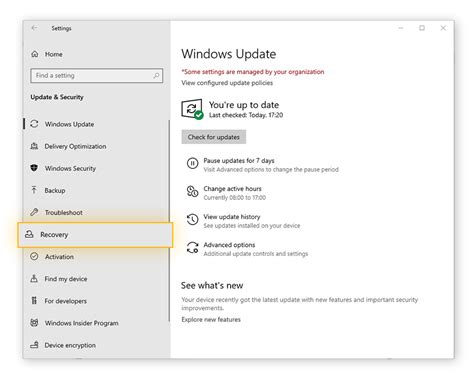
Task: Click the back arrow in Settings title bar
Action: [x=34, y=28]
